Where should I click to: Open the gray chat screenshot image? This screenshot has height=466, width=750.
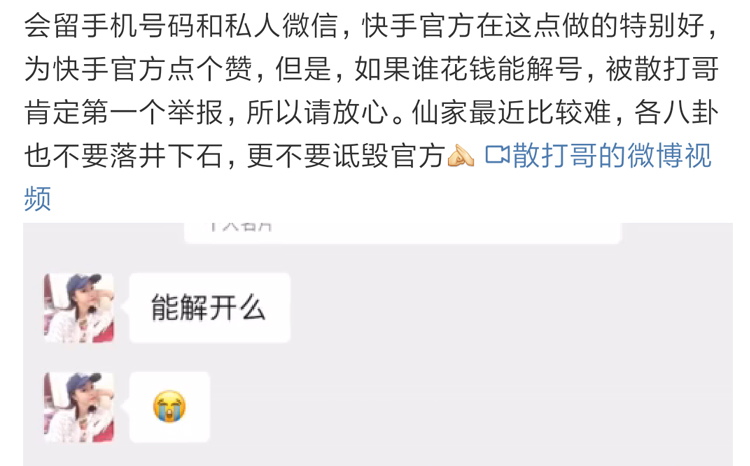378,344
